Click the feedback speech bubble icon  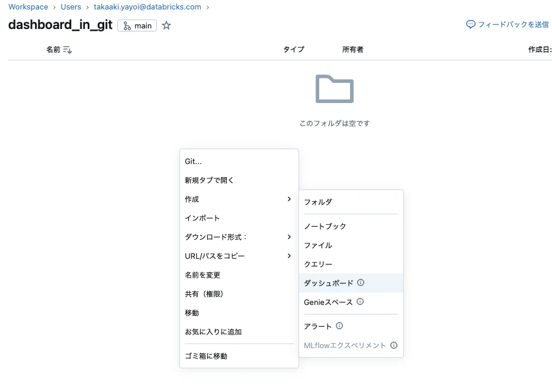[470, 25]
